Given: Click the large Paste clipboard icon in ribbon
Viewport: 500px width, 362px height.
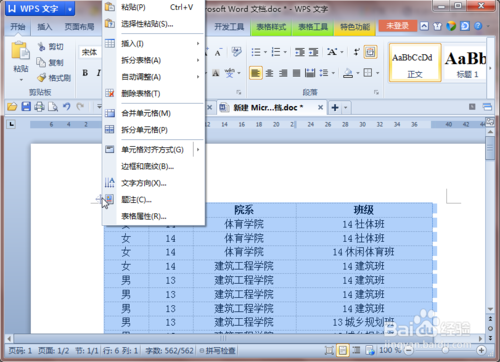Looking at the screenshot, I should coord(20,51).
